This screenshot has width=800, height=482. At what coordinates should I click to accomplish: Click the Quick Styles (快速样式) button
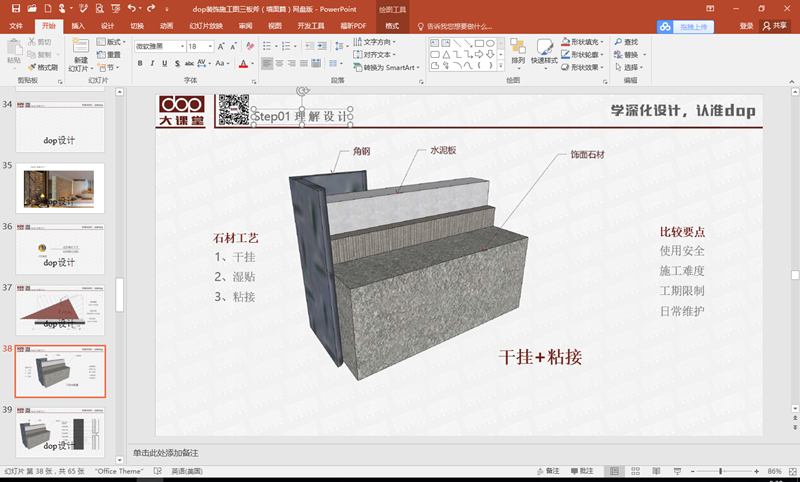pyautogui.click(x=544, y=53)
